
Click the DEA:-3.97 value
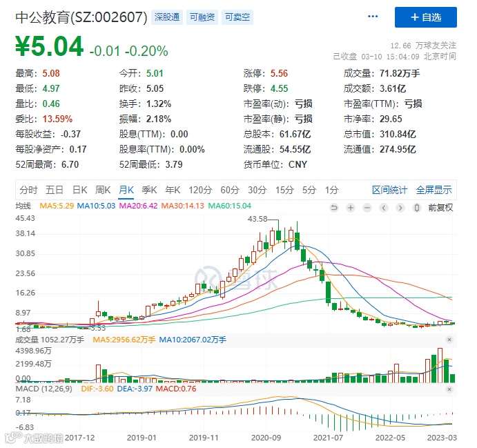click(135, 389)
